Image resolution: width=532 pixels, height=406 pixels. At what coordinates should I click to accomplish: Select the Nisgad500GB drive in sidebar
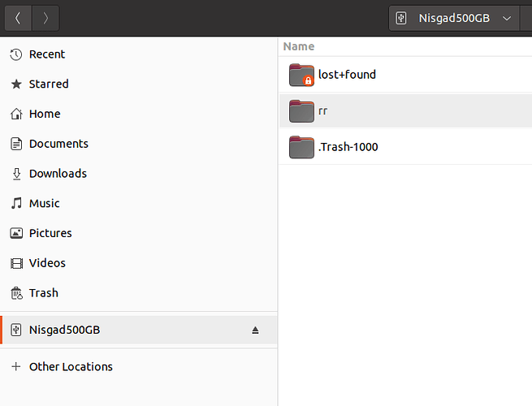[139, 330]
